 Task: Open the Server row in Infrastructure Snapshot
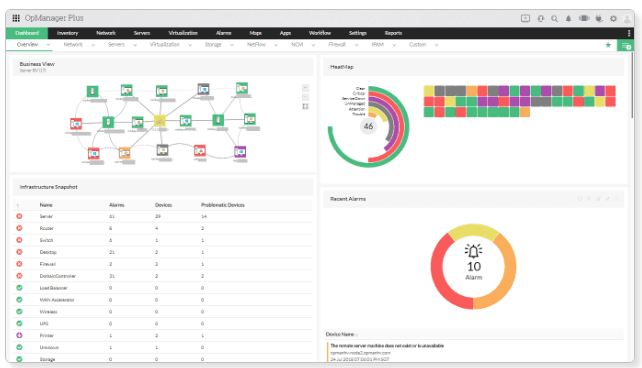click(162, 216)
